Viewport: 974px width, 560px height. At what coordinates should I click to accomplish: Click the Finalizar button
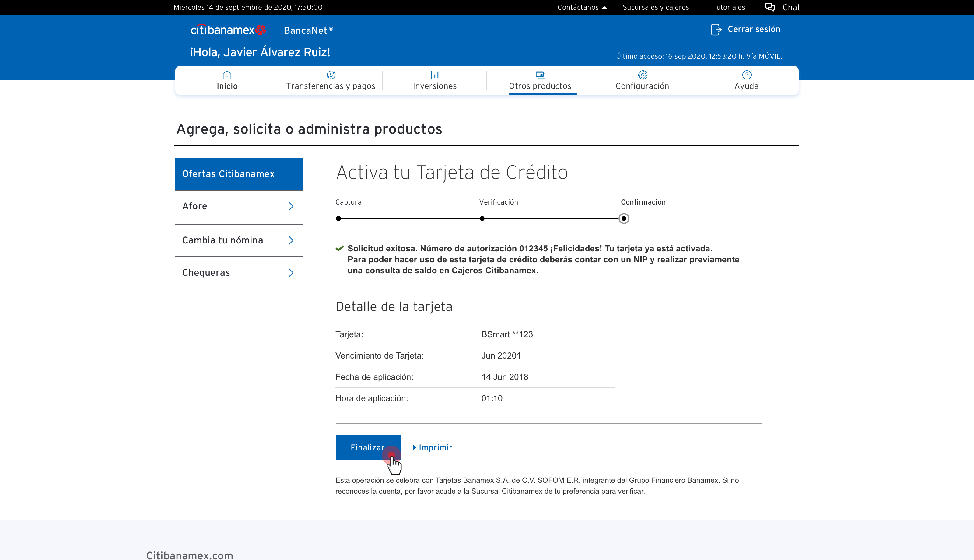(368, 447)
